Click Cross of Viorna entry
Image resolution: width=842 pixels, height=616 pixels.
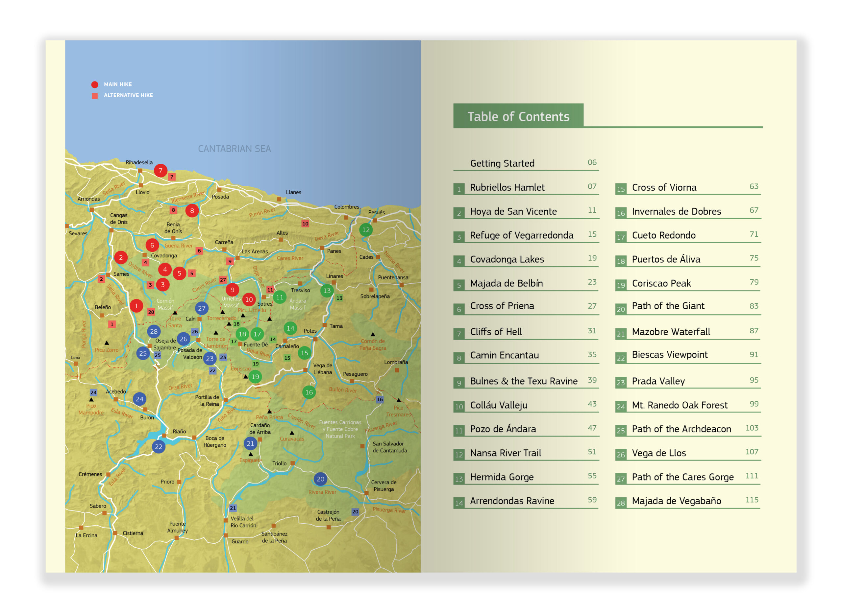688,188
